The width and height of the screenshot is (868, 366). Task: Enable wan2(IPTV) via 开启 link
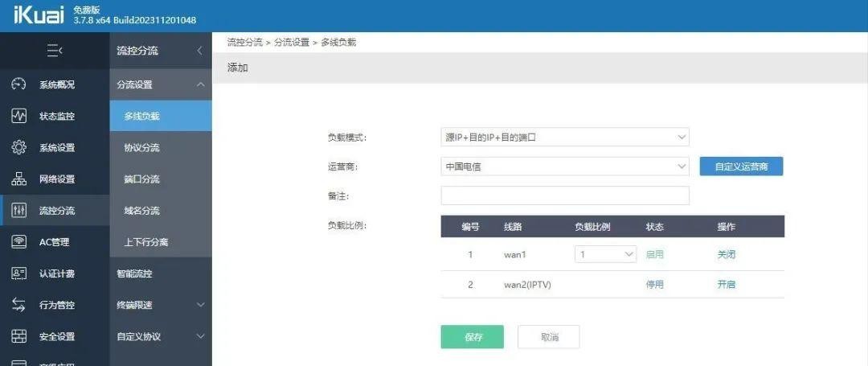tap(726, 285)
